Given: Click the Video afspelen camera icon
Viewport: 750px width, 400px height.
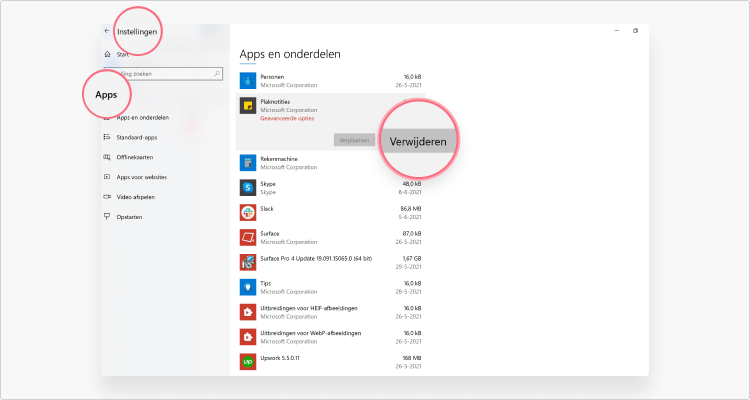Looking at the screenshot, I should 107,197.
